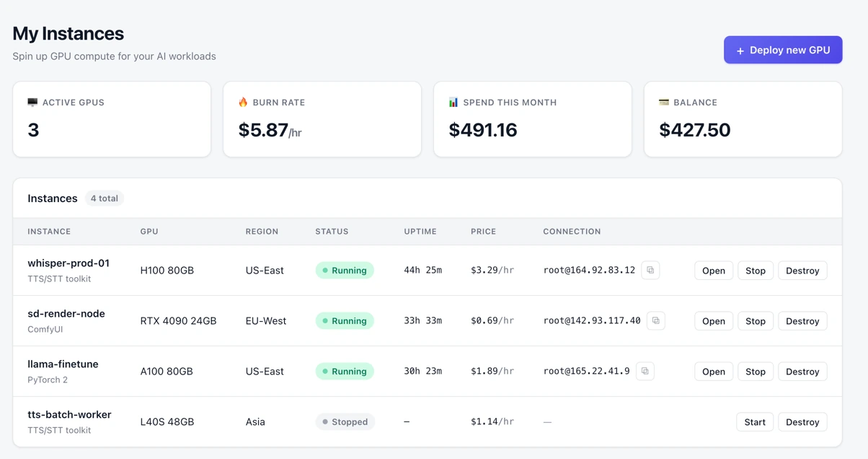
Task: Click the Deploy new GPU button
Action: point(783,50)
